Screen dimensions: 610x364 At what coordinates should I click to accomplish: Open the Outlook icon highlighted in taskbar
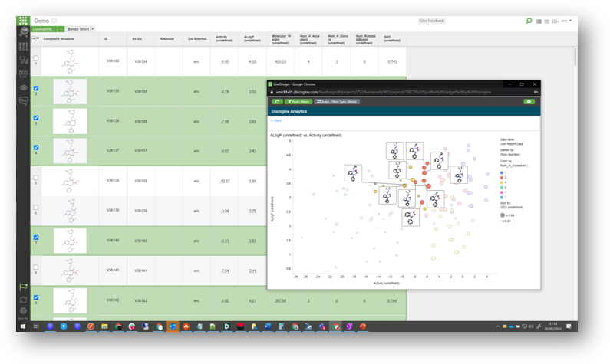(173, 326)
